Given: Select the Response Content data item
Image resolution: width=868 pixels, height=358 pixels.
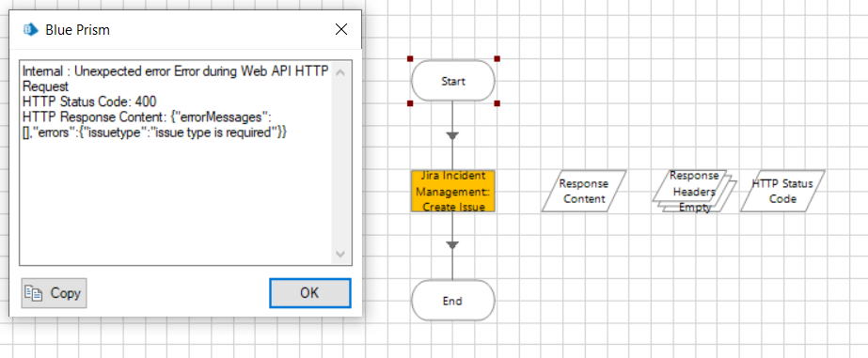Looking at the screenshot, I should 583,191.
